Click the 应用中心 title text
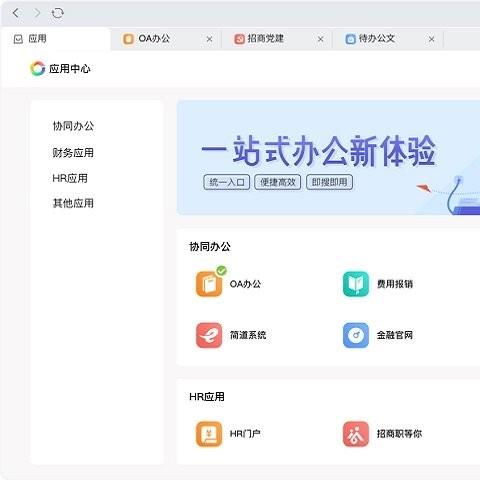Viewport: 480px width, 480px height. click(x=70, y=69)
